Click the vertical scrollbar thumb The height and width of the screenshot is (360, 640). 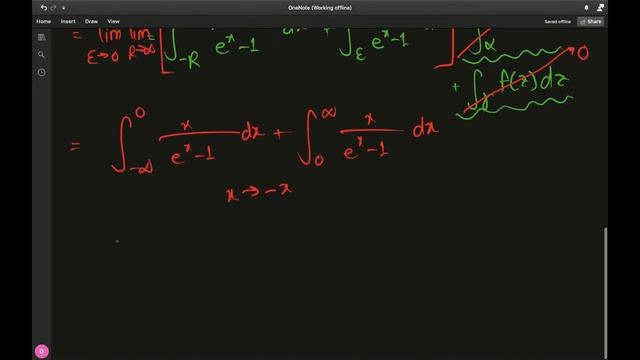[605, 293]
